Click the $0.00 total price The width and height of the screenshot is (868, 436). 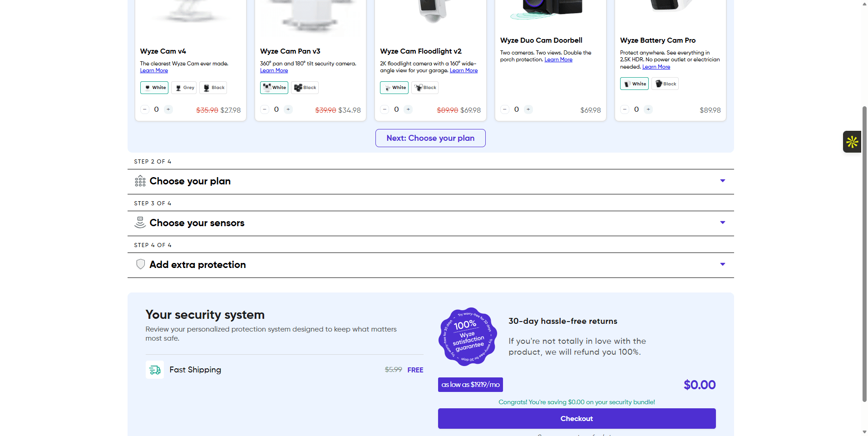pos(700,385)
